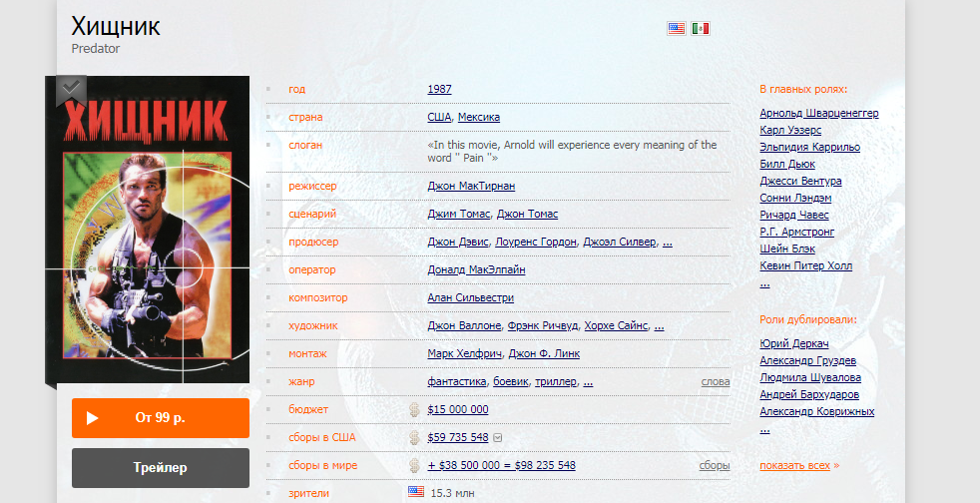Open actor Ричард Чавес link
The height and width of the screenshot is (503, 980).
[x=794, y=215]
